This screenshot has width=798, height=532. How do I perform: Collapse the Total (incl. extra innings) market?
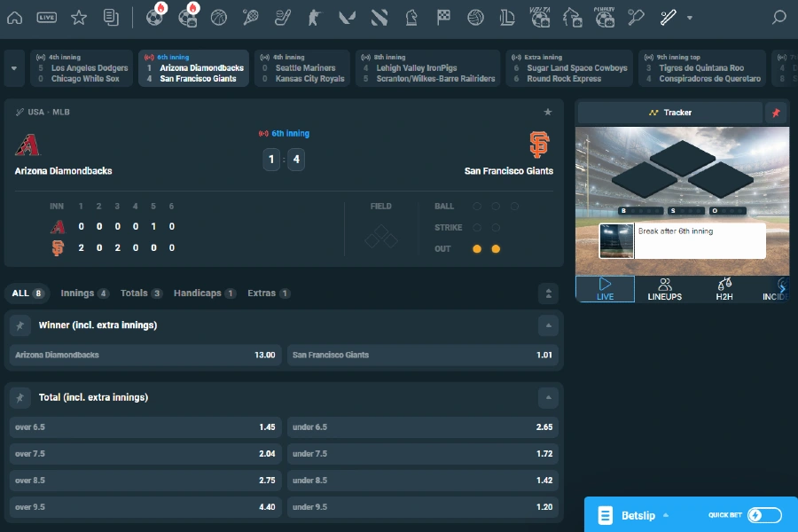tap(547, 397)
